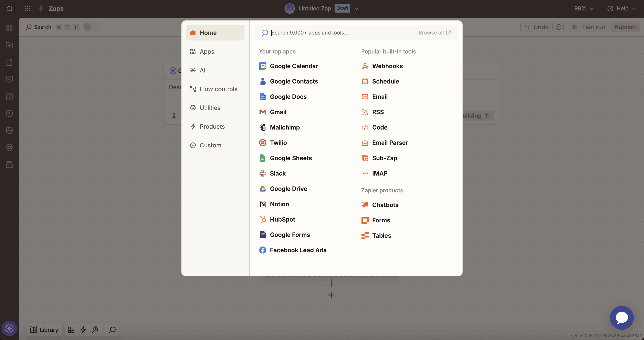Click the plus icon to add a step
The height and width of the screenshot is (340, 644).
click(331, 295)
